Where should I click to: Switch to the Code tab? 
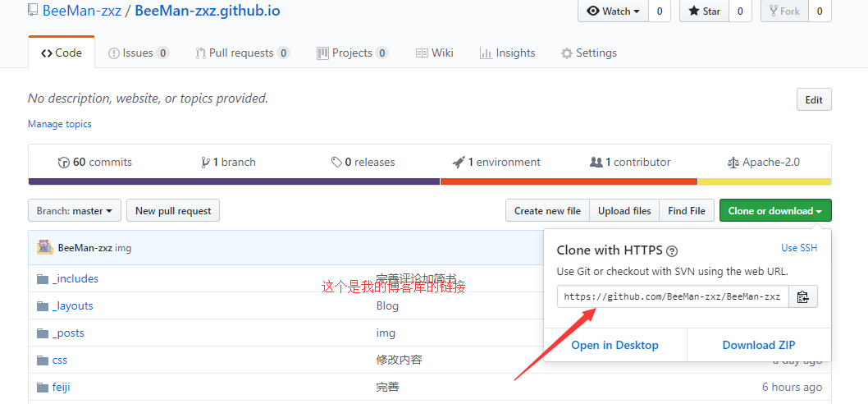(62, 53)
